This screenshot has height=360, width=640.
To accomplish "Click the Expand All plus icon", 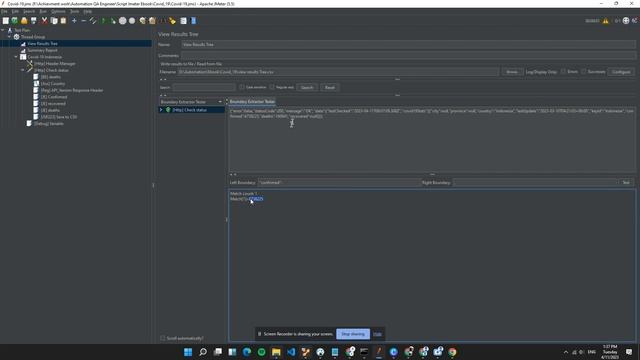I will point(74,21).
